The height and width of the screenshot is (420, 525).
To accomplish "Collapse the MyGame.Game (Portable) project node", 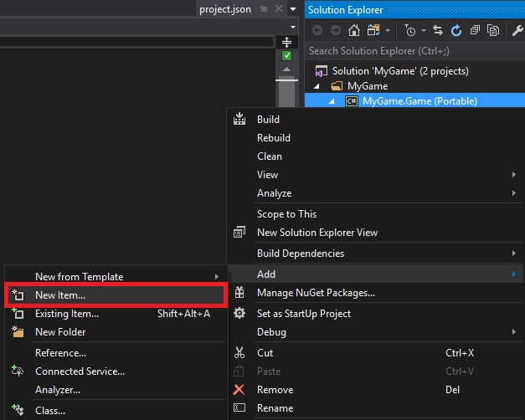I will (x=332, y=101).
